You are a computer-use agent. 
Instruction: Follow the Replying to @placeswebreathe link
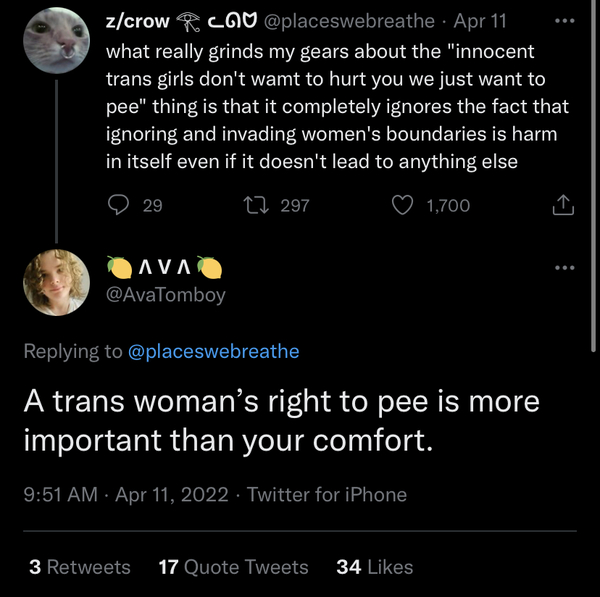(213, 351)
